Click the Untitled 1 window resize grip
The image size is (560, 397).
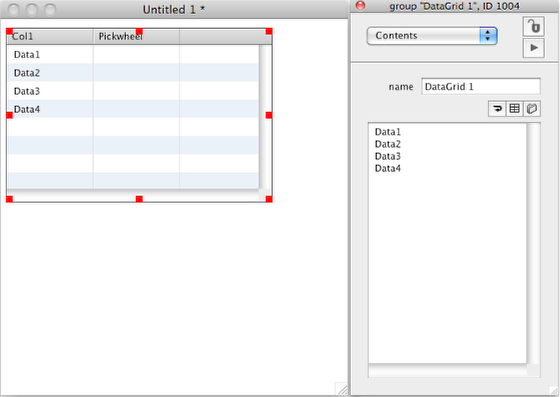[341, 389]
